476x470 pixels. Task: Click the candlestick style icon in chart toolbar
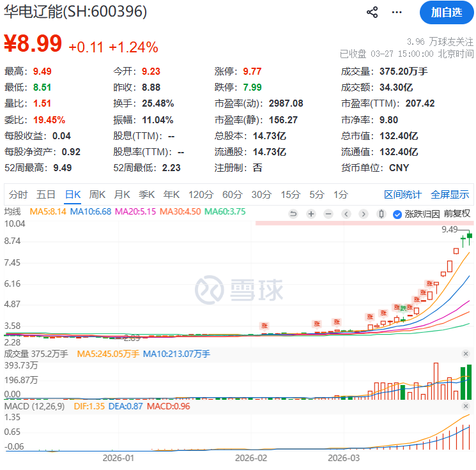pyautogui.click(x=381, y=214)
